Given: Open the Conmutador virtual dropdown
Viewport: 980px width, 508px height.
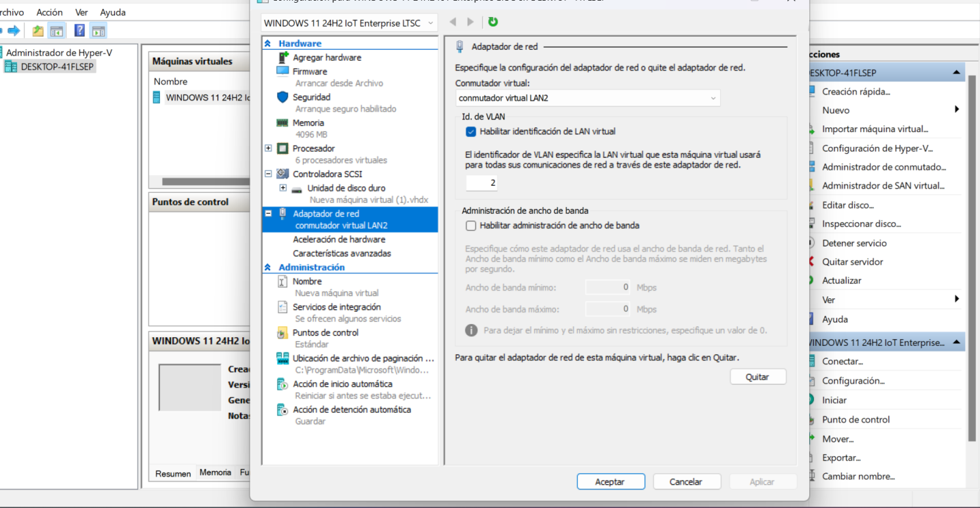Looking at the screenshot, I should tap(588, 98).
